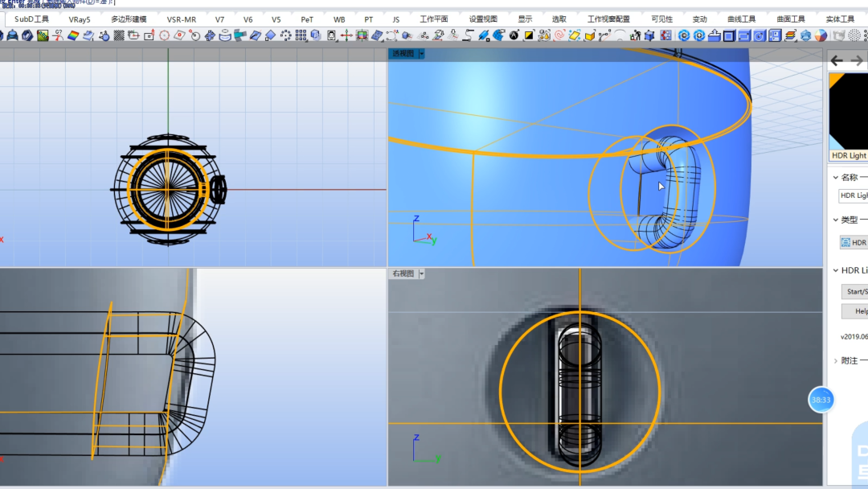Image resolution: width=868 pixels, height=489 pixels.
Task: Click the multicolor sphere render icon
Action: [821, 36]
